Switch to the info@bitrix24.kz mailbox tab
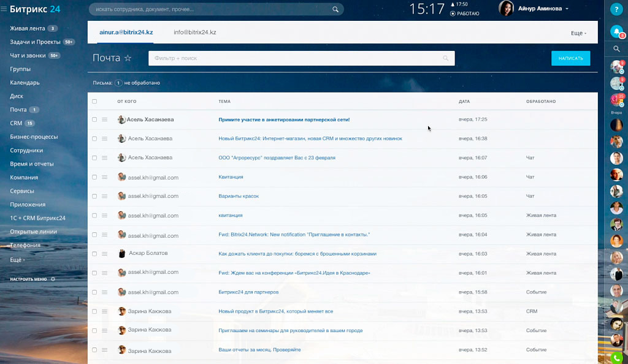Screen dimensions: 628x364 click(194, 32)
